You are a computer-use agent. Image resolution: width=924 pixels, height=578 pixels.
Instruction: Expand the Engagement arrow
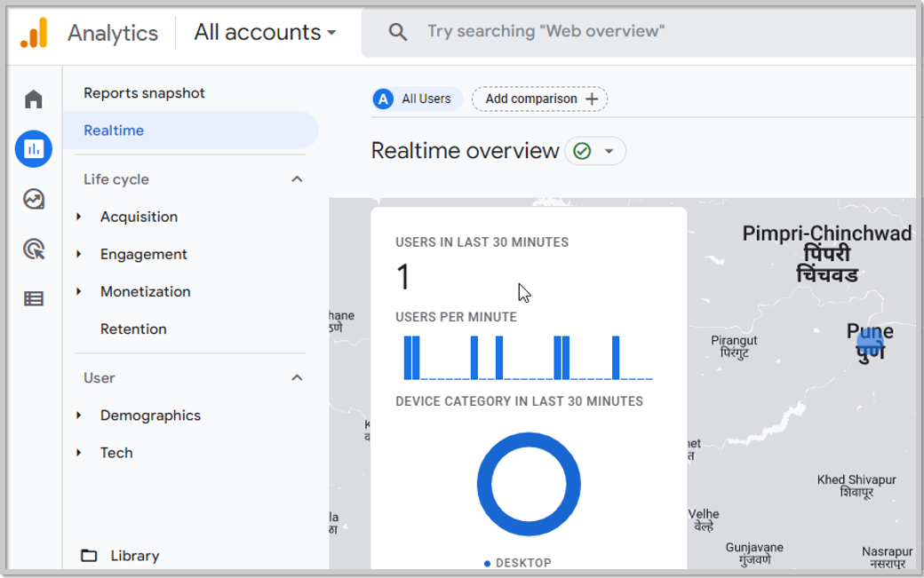[x=79, y=254]
